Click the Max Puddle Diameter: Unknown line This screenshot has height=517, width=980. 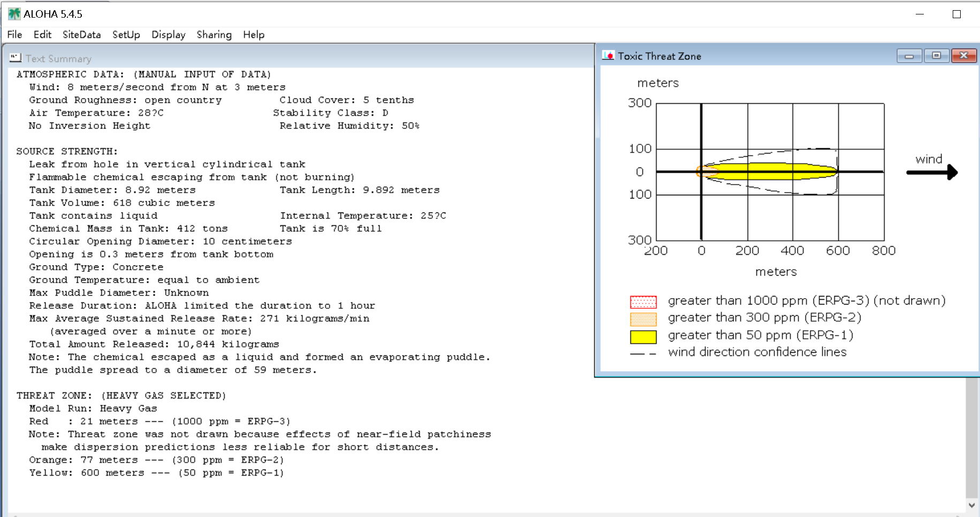pos(119,293)
